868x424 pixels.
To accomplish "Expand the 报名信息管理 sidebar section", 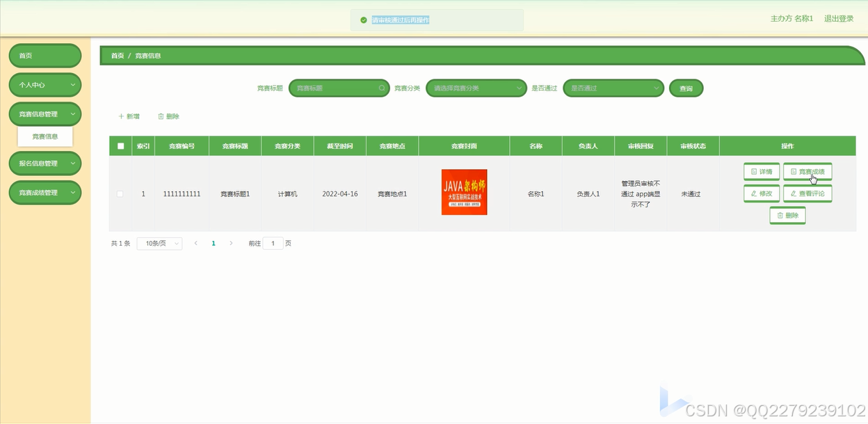I will click(x=45, y=163).
